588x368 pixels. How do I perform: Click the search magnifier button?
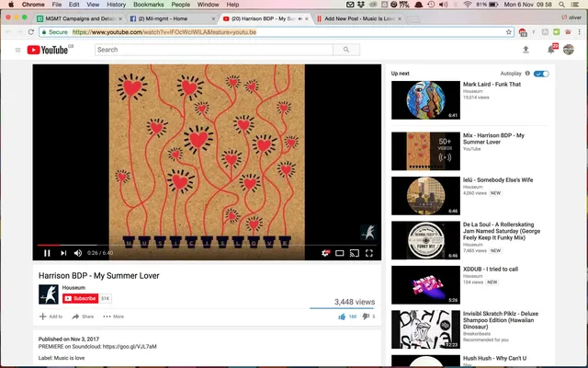click(346, 50)
